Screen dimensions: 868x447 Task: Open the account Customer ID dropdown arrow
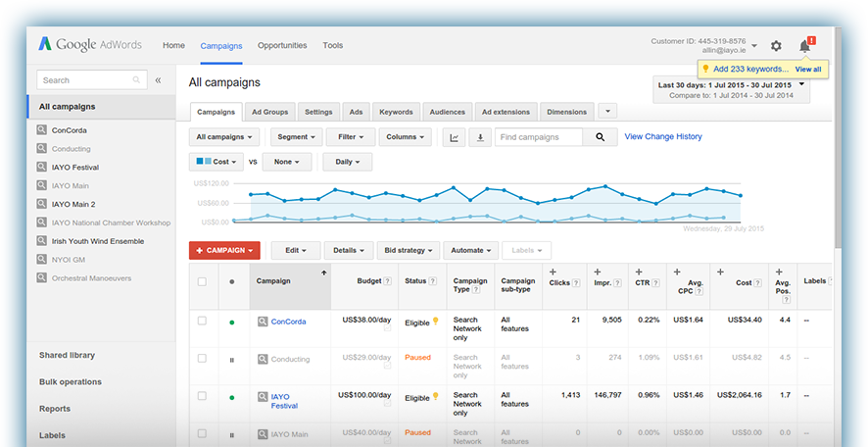pos(754,46)
